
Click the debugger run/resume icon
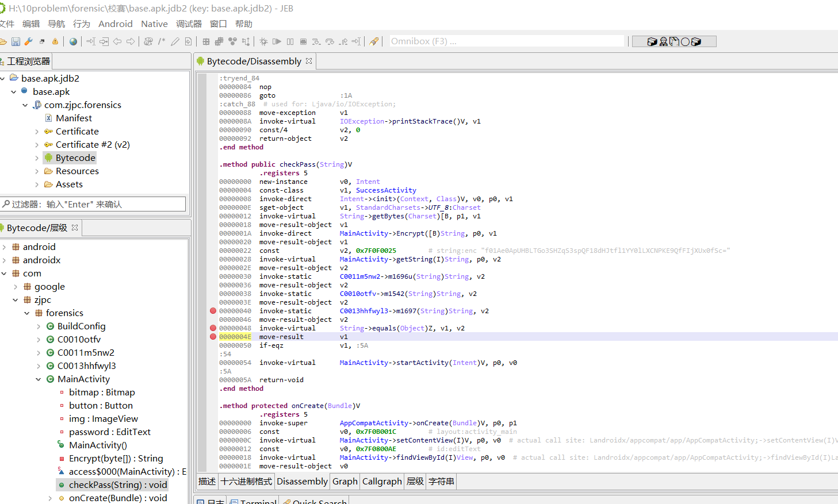pos(277,41)
